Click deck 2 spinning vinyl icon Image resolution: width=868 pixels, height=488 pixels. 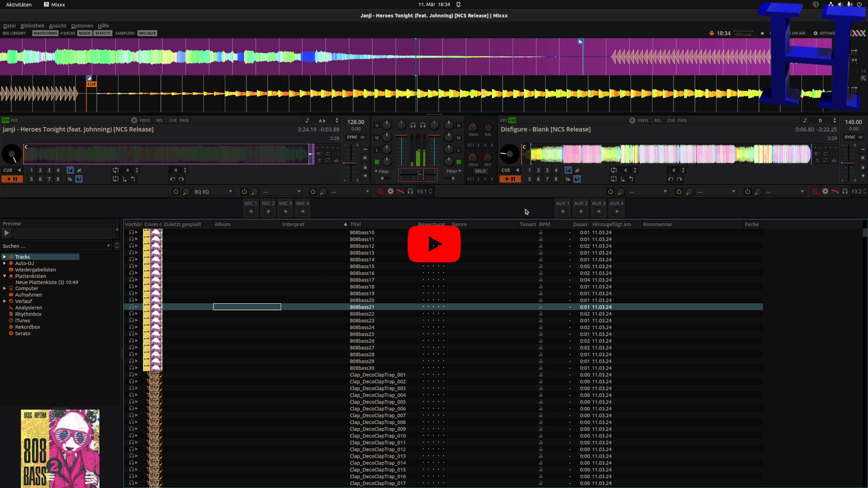tap(509, 154)
